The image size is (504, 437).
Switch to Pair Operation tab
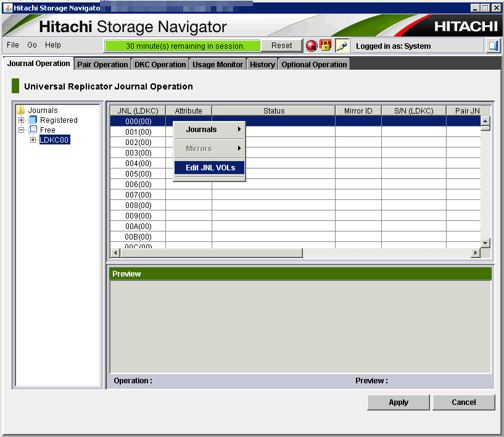click(x=102, y=64)
